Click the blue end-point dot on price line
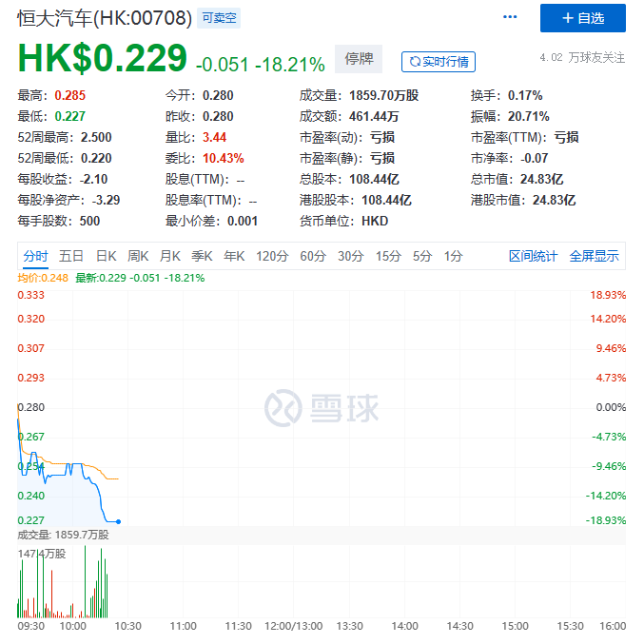 coord(118,521)
